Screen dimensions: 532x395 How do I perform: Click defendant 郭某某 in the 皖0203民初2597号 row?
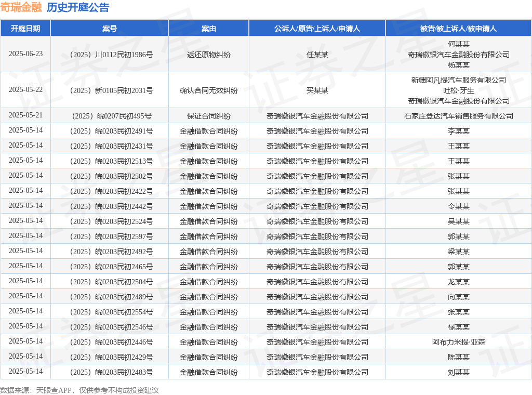(x=458, y=236)
